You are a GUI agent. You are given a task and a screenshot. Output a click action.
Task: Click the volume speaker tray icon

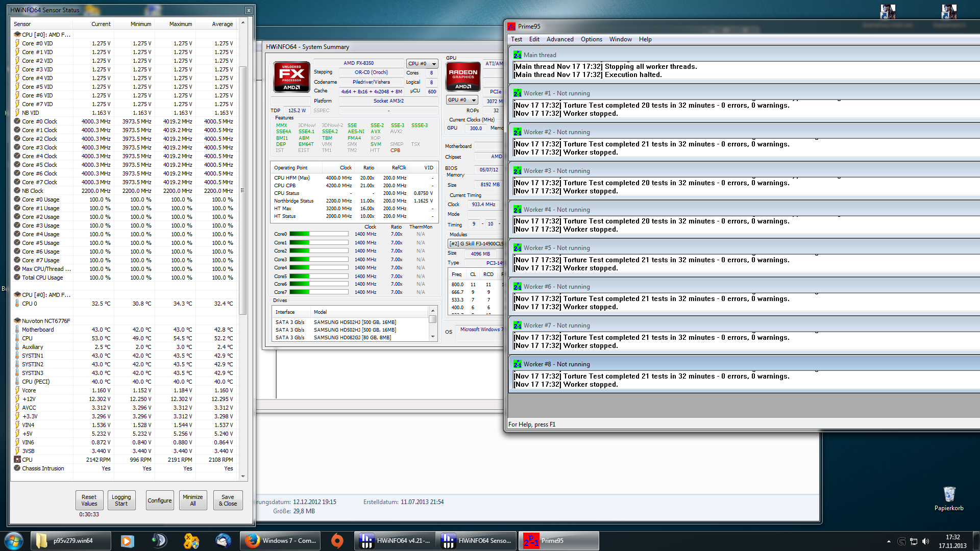click(x=926, y=541)
